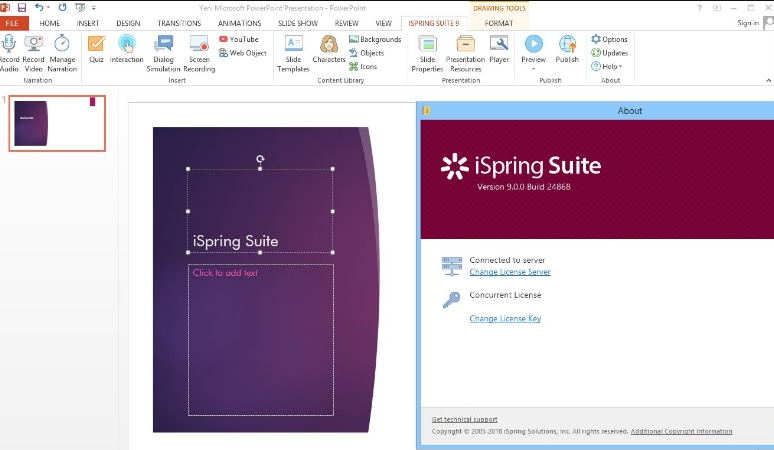Open Backgrounds content library
The width and height of the screenshot is (774, 450).
coord(375,39)
